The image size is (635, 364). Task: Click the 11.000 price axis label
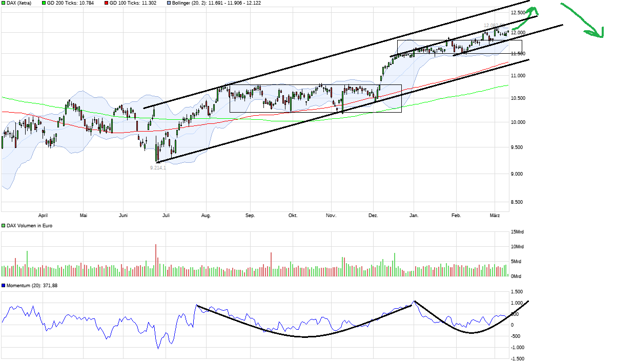518,76
